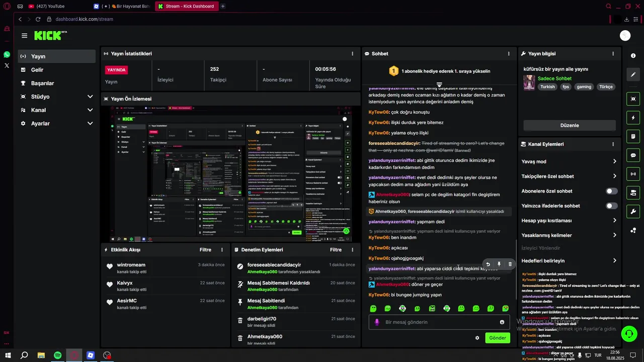
Task: Open Hesap yaşı kısıtlaması options
Action: tap(614, 220)
